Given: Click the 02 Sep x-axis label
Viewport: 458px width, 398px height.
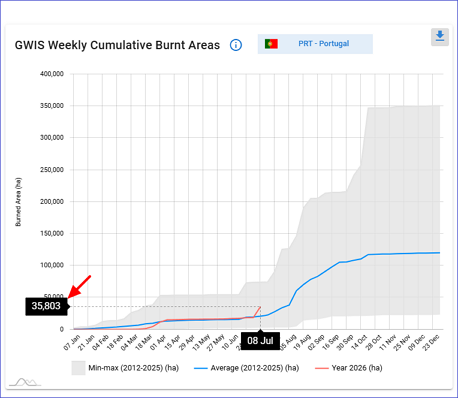Looking at the screenshot, I should pyautogui.click(x=316, y=342).
